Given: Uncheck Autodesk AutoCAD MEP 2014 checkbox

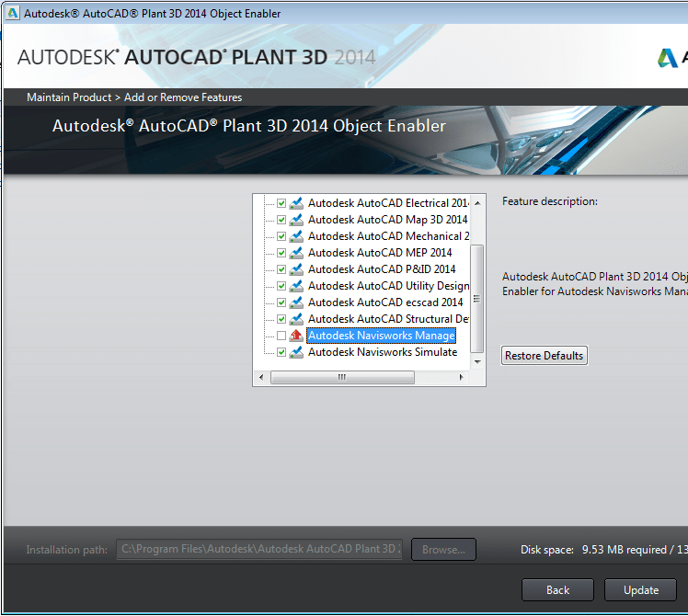Looking at the screenshot, I should [x=281, y=253].
